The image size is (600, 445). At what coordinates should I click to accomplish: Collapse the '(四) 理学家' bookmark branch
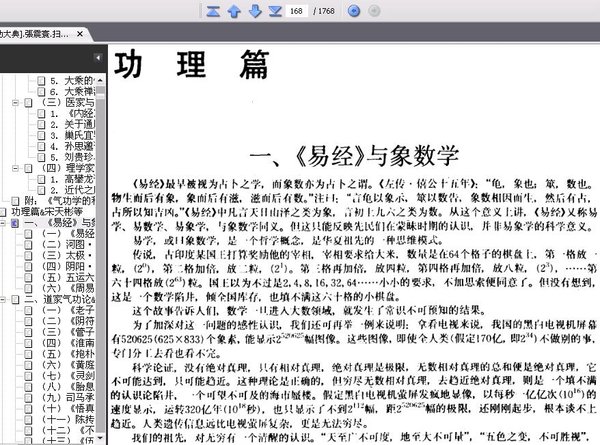pyautogui.click(x=15, y=168)
